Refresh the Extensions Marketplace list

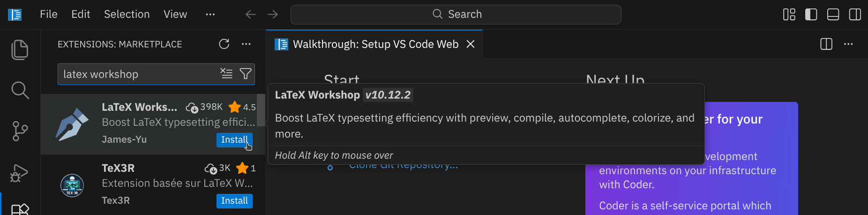(x=224, y=44)
